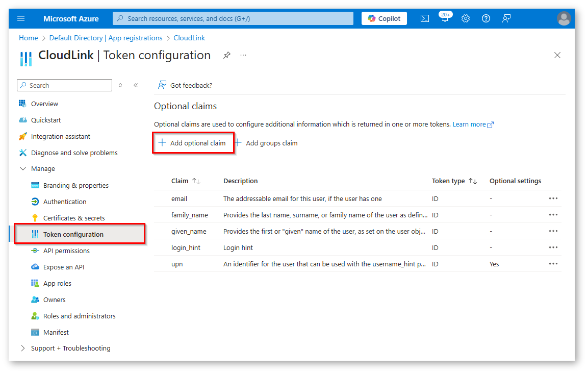Open the Azure portal hamburger menu
Image resolution: width=588 pixels, height=374 pixels.
(x=21, y=18)
